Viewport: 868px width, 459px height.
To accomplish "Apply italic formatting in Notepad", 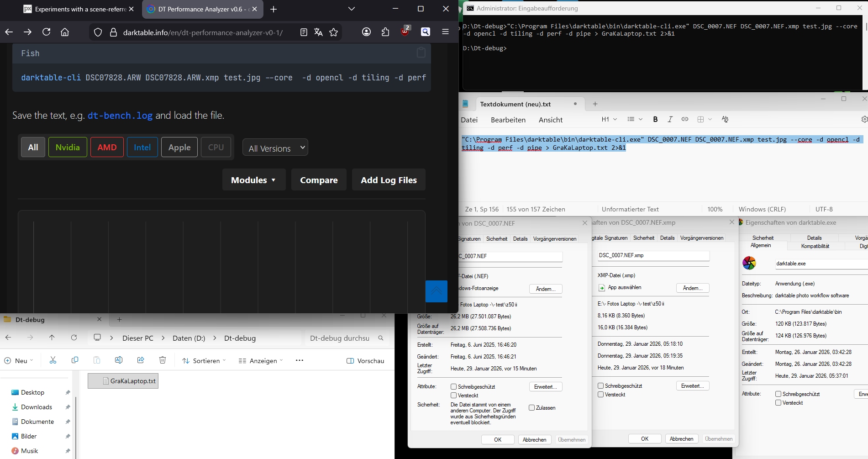I will point(670,119).
